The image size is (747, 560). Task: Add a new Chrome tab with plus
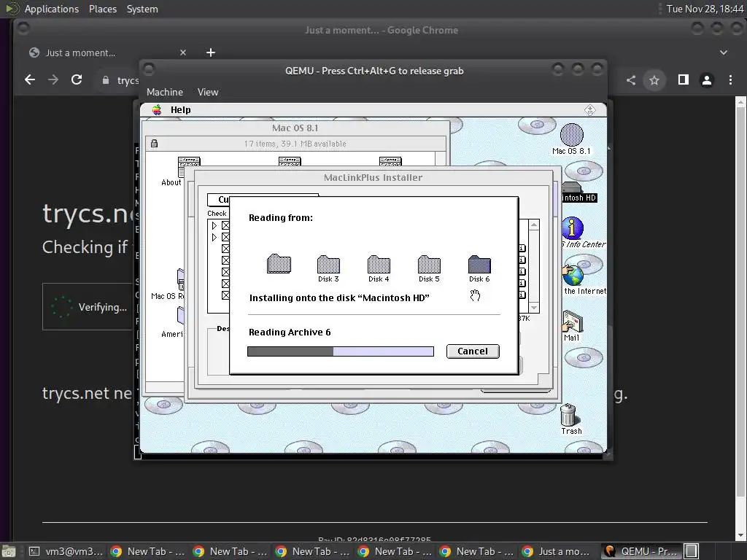point(211,52)
